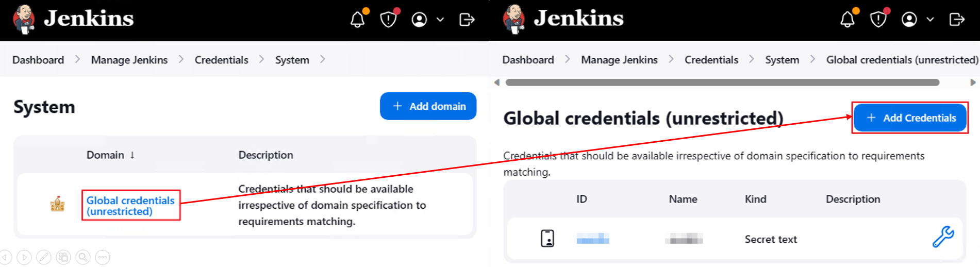The image size is (980, 267).
Task: Click the Jenkins title text in right header
Action: pos(578,19)
